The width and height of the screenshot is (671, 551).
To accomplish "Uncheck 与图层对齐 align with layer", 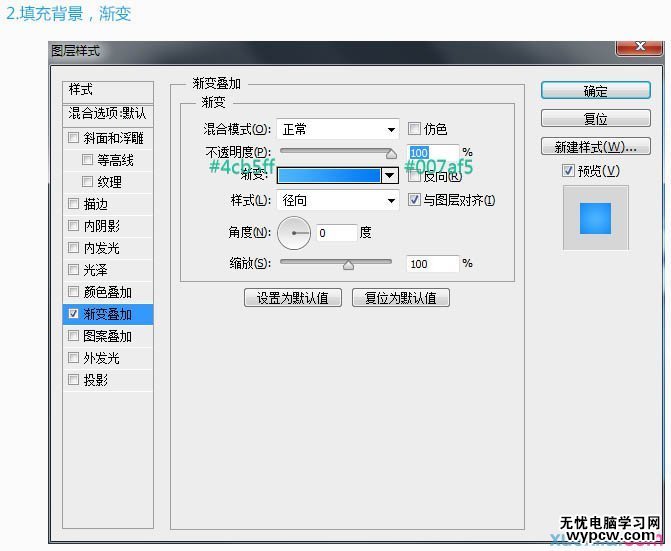I will [x=414, y=199].
